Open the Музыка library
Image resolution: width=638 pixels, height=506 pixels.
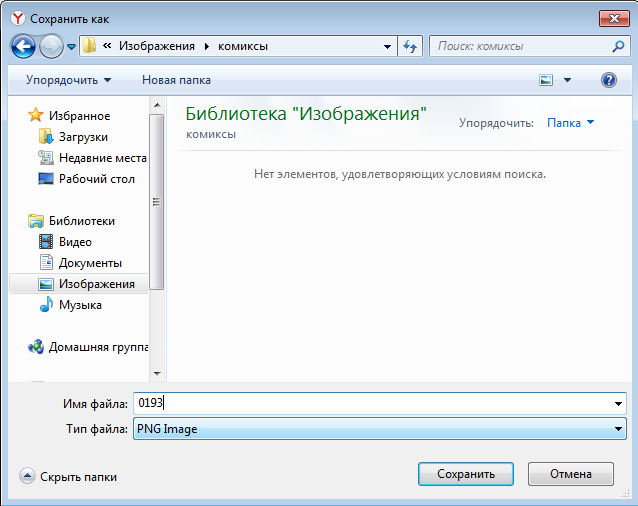[80, 305]
